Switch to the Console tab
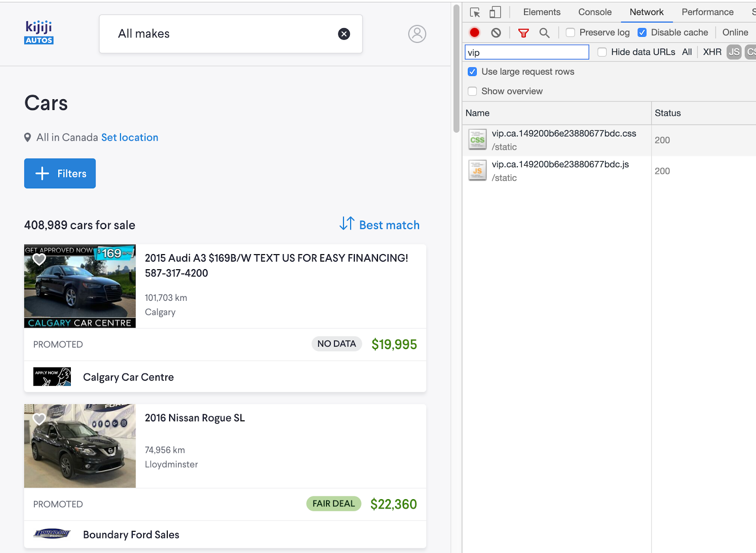Viewport: 756px width, 553px height. [595, 12]
